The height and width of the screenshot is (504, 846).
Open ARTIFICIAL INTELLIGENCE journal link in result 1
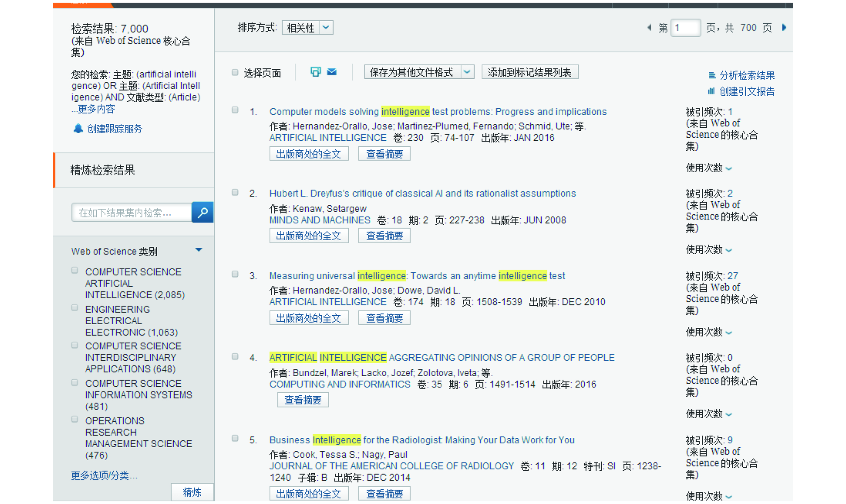328,138
